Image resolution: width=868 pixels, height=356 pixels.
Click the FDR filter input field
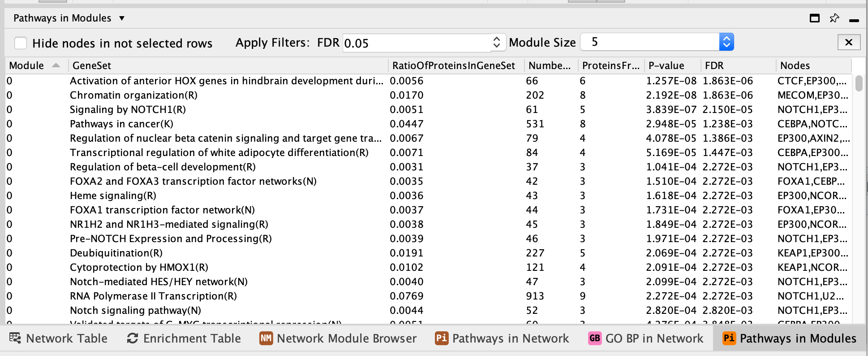coord(417,43)
